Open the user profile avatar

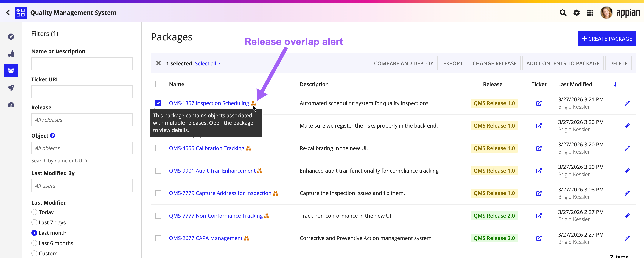[606, 13]
